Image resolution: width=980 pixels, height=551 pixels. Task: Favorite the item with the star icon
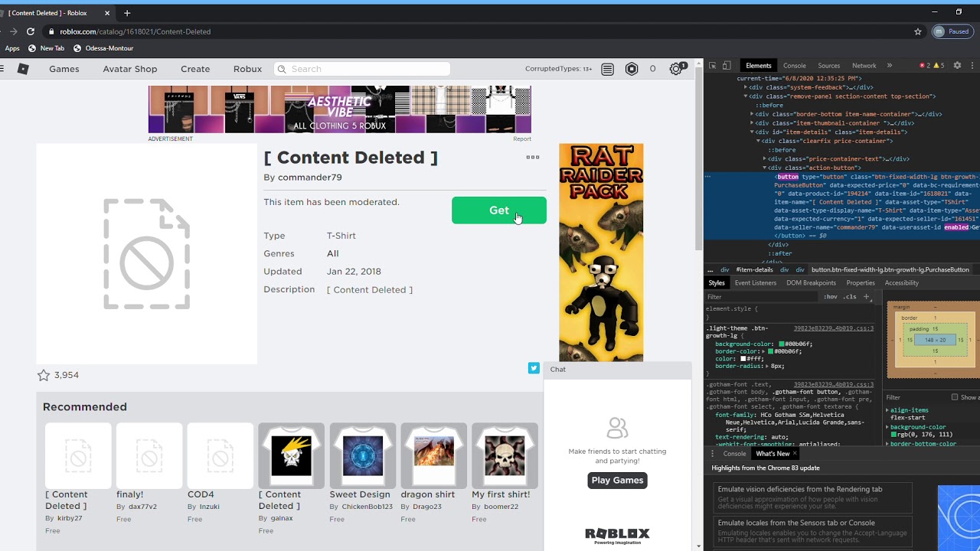[44, 375]
